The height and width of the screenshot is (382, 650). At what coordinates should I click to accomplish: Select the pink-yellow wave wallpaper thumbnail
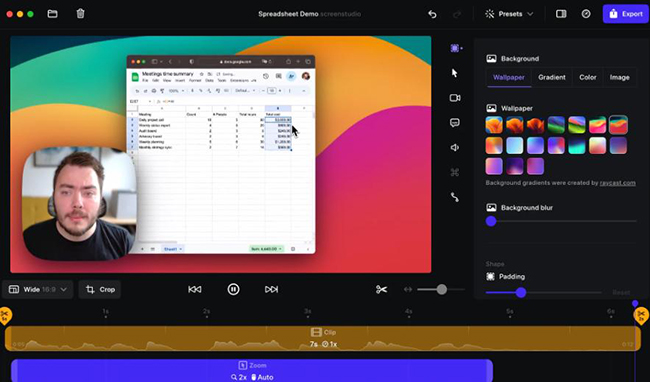(598, 125)
